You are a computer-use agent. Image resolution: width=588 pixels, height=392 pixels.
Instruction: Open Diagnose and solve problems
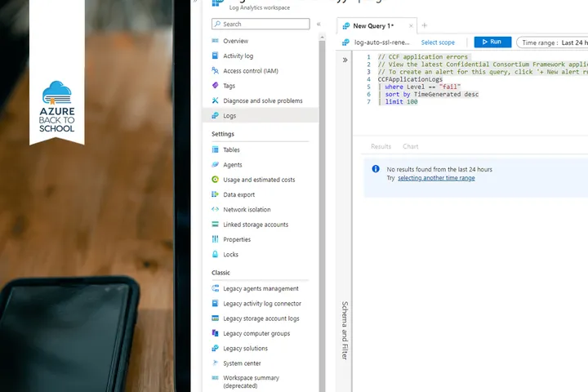coord(216,100)
